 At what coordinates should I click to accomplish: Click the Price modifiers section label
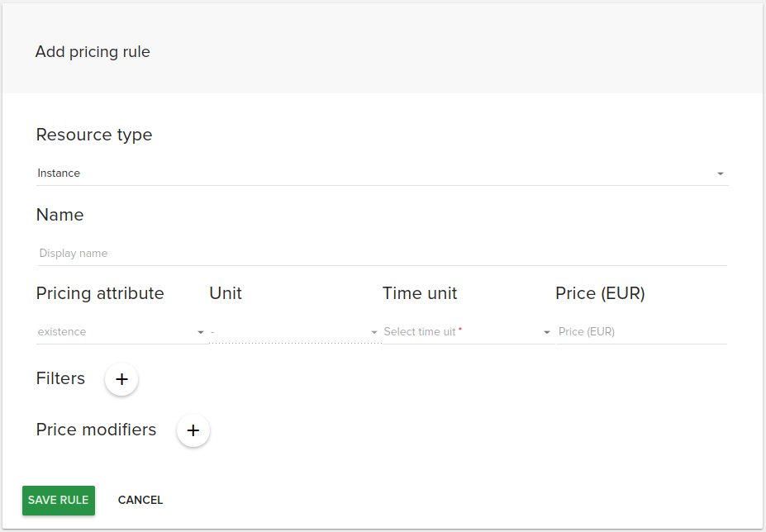tap(96, 430)
